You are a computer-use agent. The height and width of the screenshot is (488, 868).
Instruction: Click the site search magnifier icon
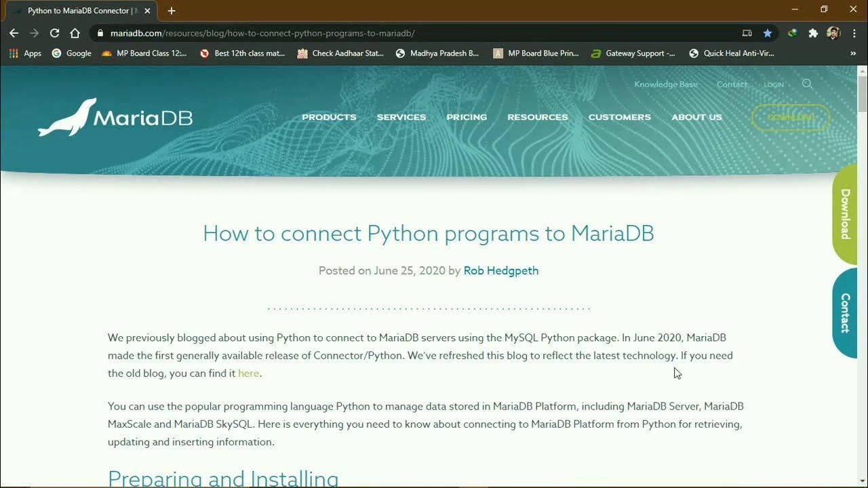coord(807,84)
